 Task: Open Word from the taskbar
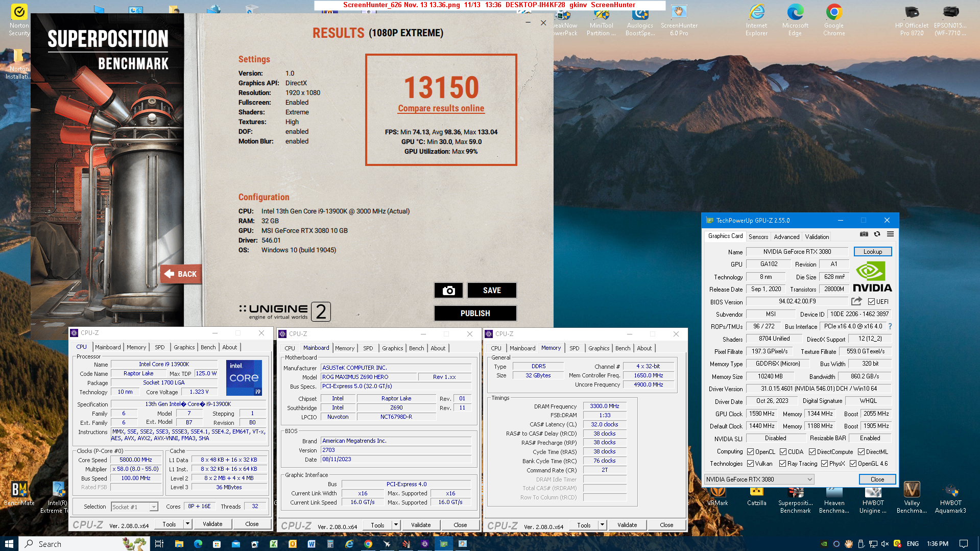[311, 544]
